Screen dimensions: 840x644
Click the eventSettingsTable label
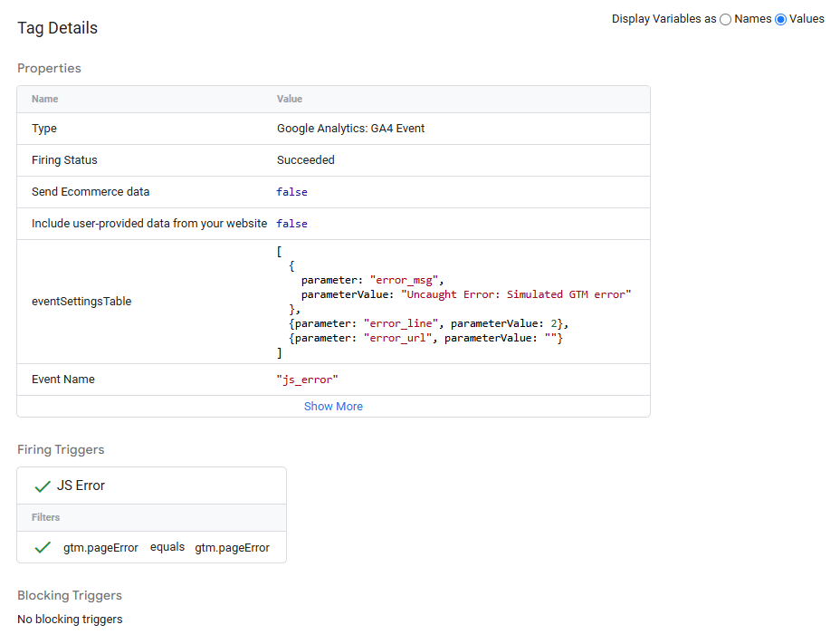pos(81,302)
